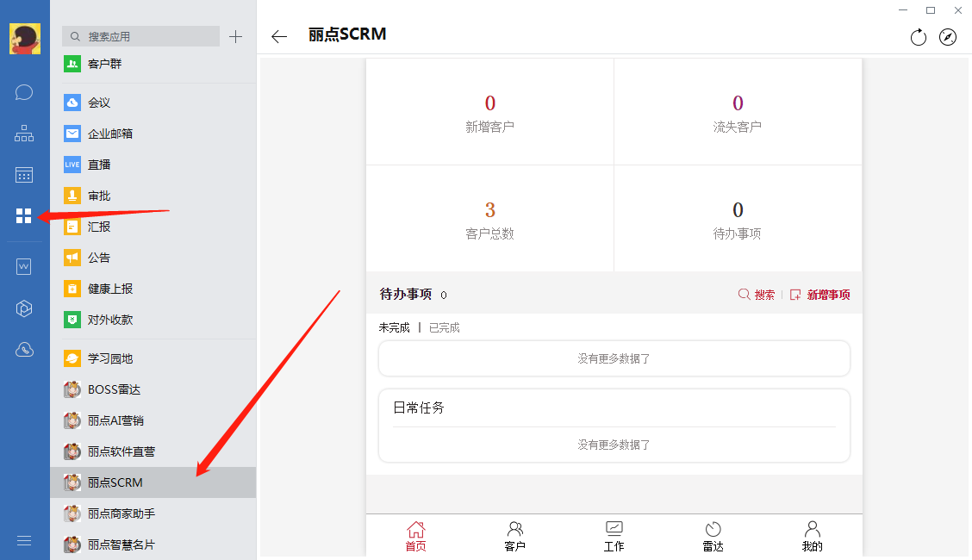Viewport: 972px width, 560px height.
Task: Click the 客户群 green icon
Action: click(x=72, y=64)
